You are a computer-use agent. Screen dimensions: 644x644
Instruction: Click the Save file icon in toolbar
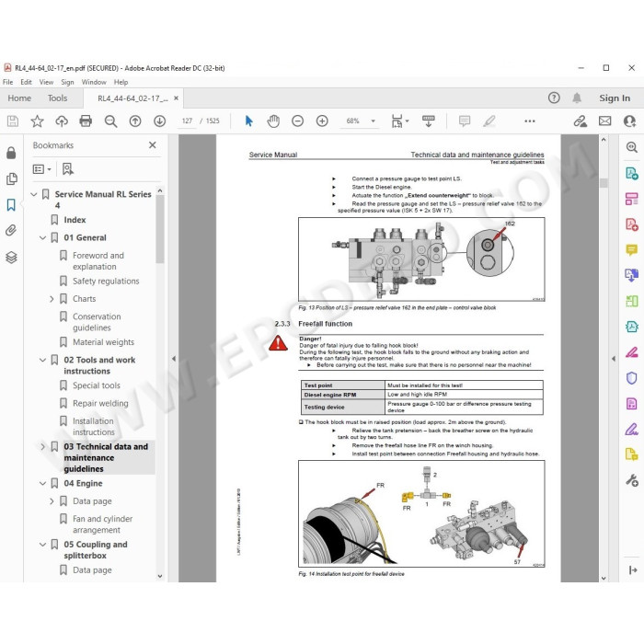click(13, 121)
